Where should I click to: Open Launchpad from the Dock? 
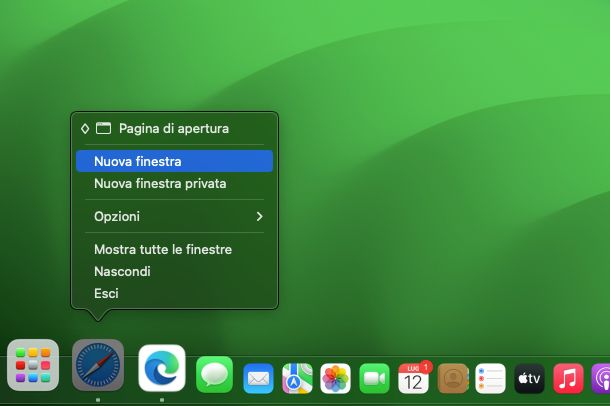click(33, 365)
